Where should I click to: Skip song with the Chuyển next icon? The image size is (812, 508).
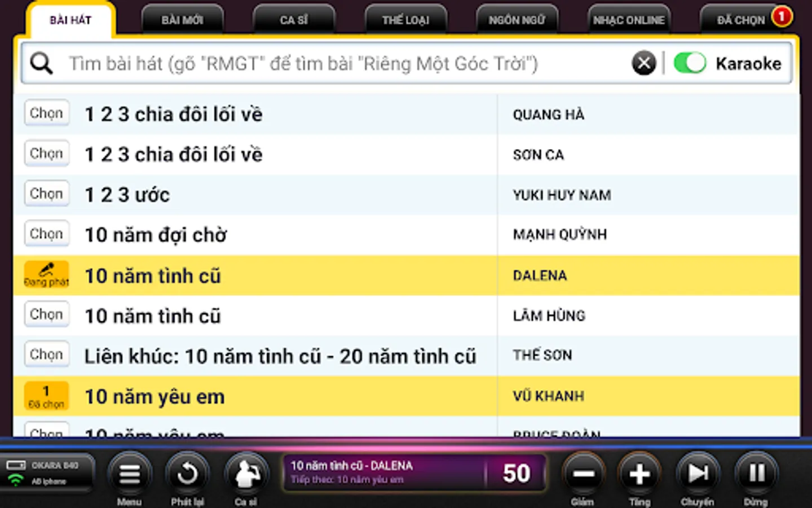[x=698, y=474]
